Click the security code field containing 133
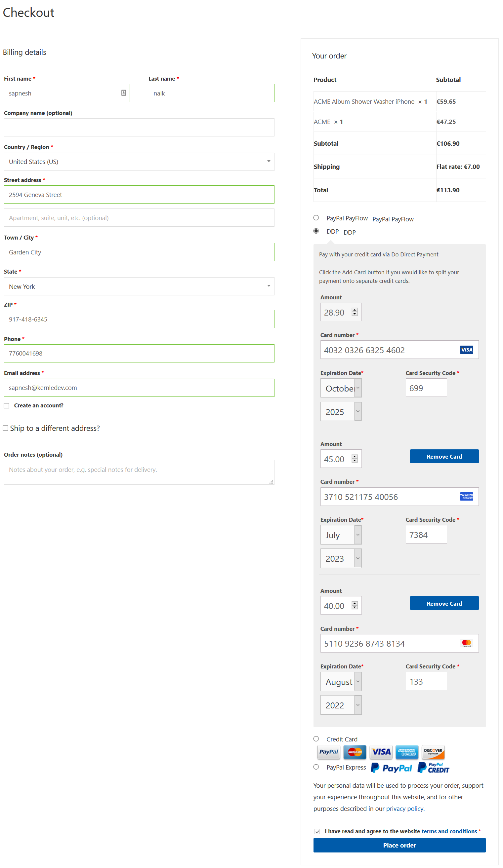This screenshot has width=503, height=868. [427, 681]
